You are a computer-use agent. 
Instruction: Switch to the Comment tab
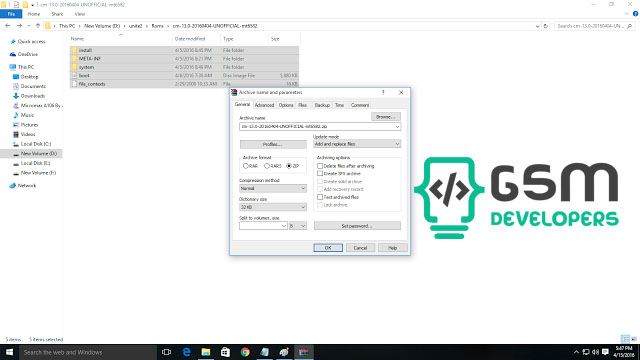coord(360,105)
